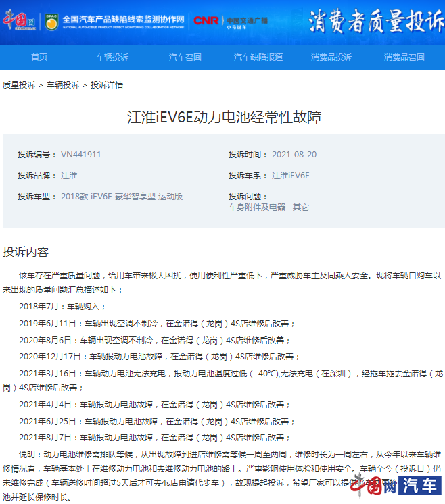Select complaint number VN441911
The image size is (445, 504).
(81, 155)
